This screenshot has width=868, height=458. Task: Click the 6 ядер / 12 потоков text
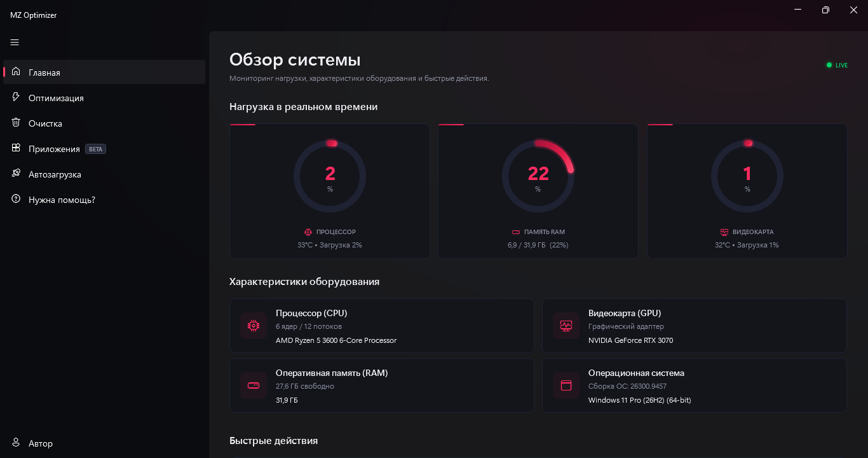[x=309, y=326]
